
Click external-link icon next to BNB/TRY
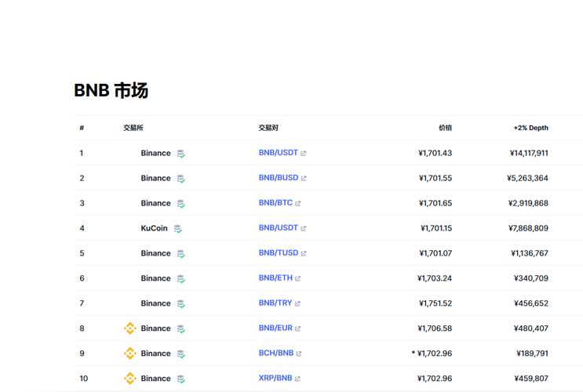[297, 303]
